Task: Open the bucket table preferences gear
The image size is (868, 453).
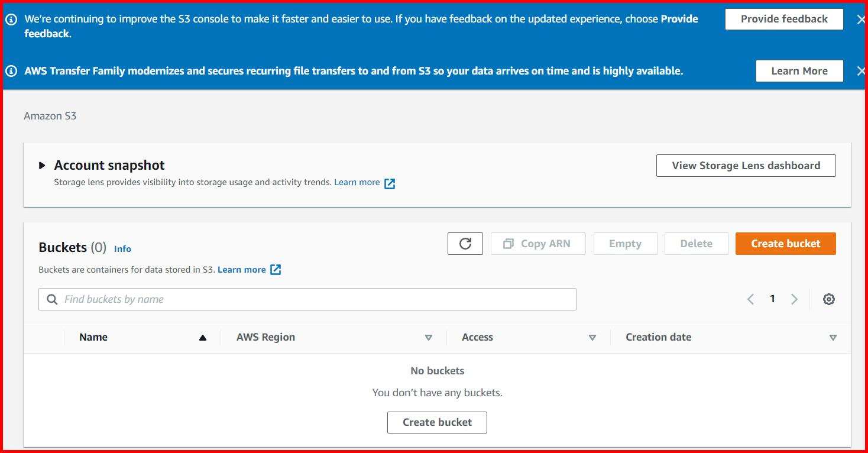Action: click(828, 299)
